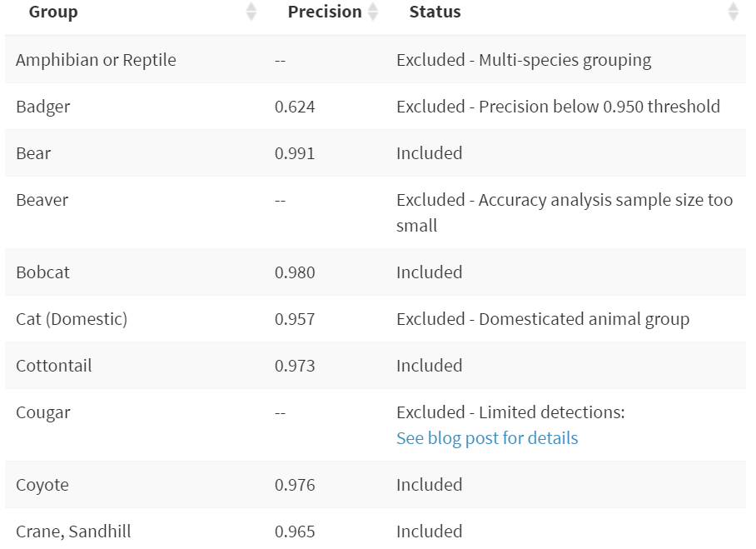
Task: Click the Precision column header label
Action: pyautogui.click(x=325, y=12)
